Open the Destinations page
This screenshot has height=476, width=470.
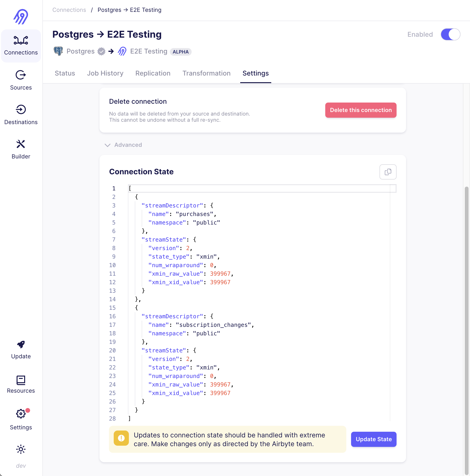21,115
